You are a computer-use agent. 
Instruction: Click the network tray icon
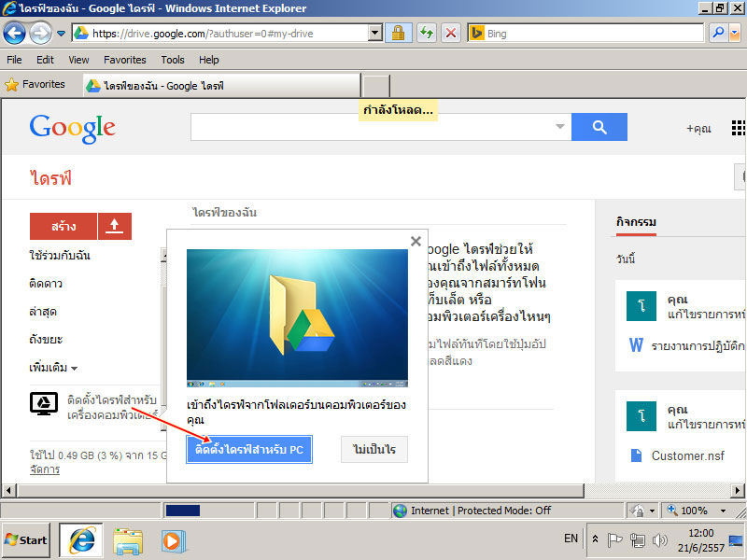click(x=637, y=540)
